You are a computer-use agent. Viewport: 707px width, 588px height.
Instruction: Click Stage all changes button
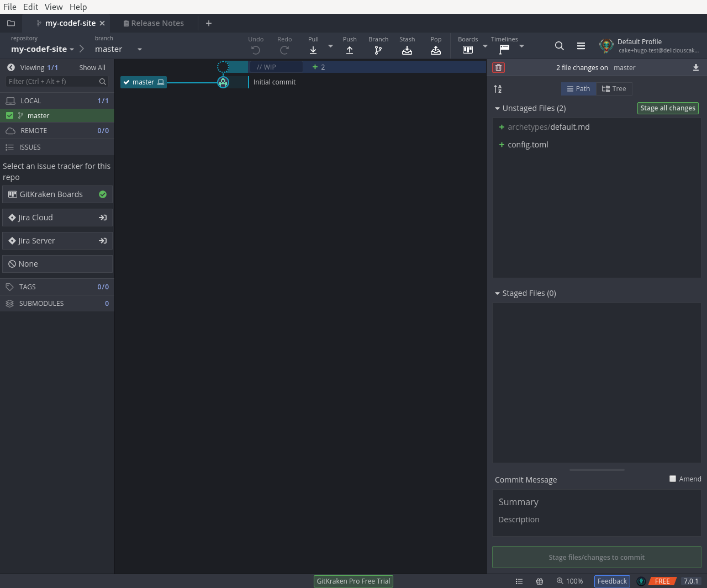tap(668, 108)
